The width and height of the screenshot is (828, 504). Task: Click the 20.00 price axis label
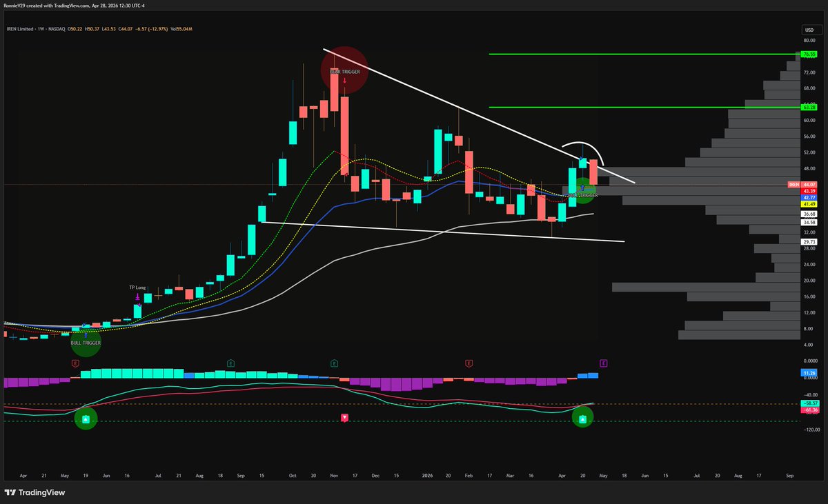pos(809,281)
